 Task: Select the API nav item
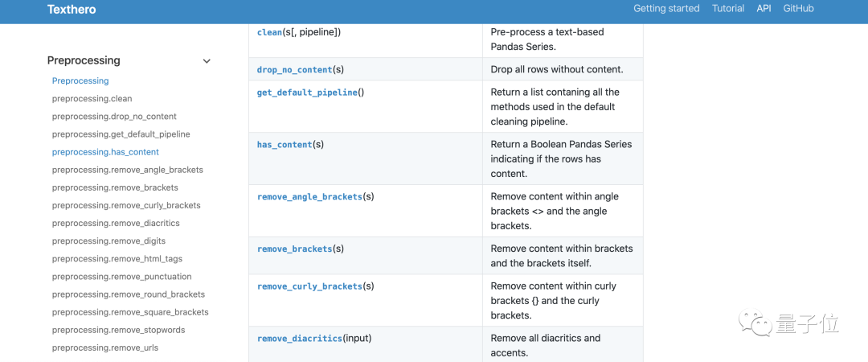pyautogui.click(x=764, y=9)
